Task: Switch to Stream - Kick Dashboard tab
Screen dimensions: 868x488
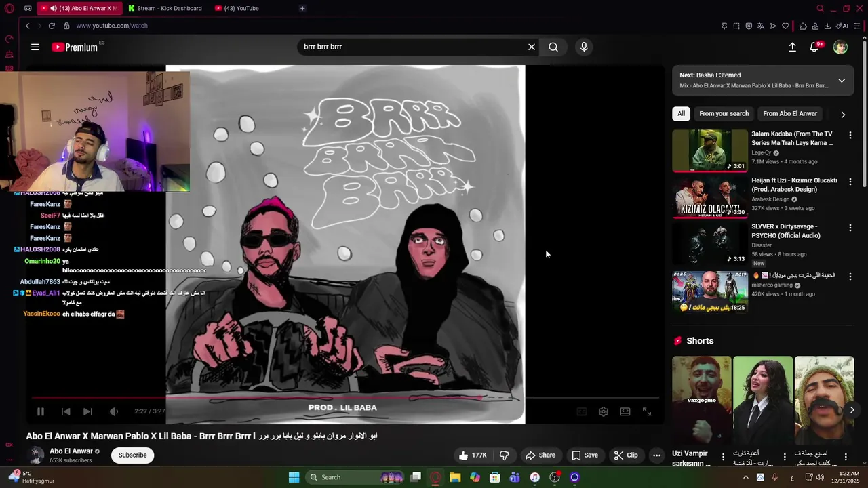Action: click(x=165, y=8)
